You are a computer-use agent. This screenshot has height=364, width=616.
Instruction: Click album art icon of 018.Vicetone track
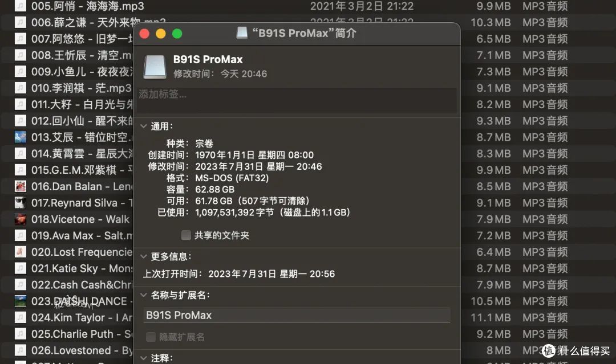coord(21,219)
